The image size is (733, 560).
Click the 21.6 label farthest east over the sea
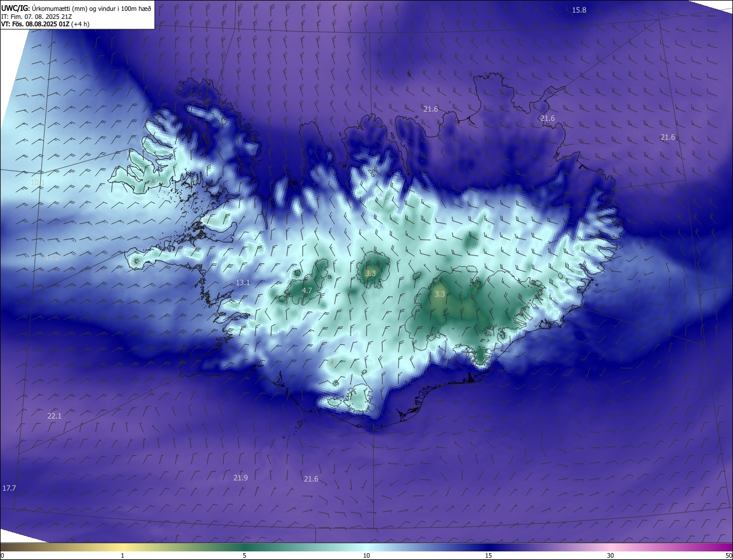click(x=668, y=137)
